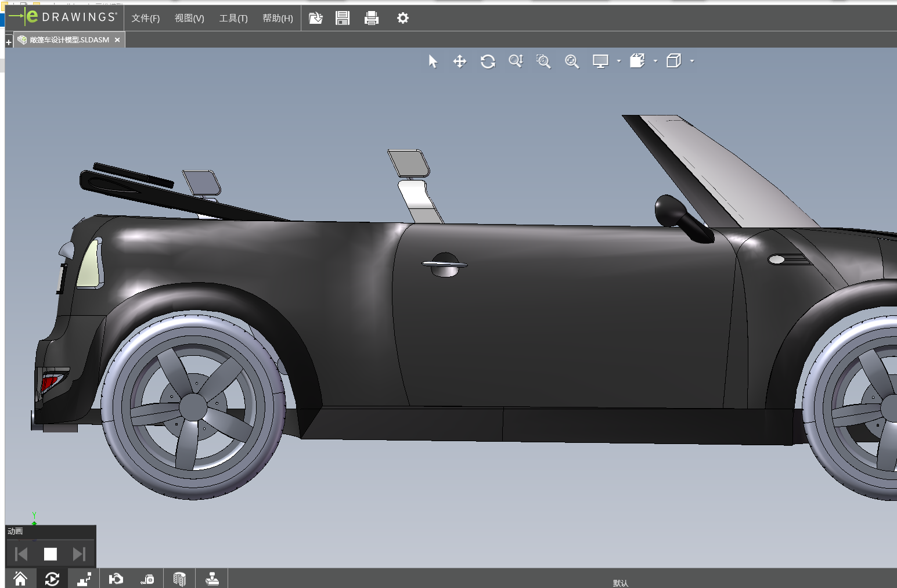Expand the display style cube dropdown arrow
897x588 pixels.
tap(692, 61)
